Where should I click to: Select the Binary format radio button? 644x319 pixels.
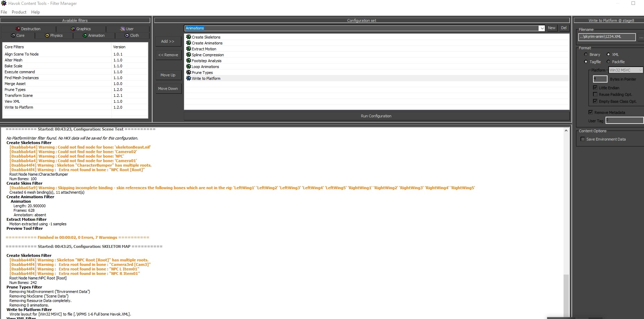pos(586,54)
